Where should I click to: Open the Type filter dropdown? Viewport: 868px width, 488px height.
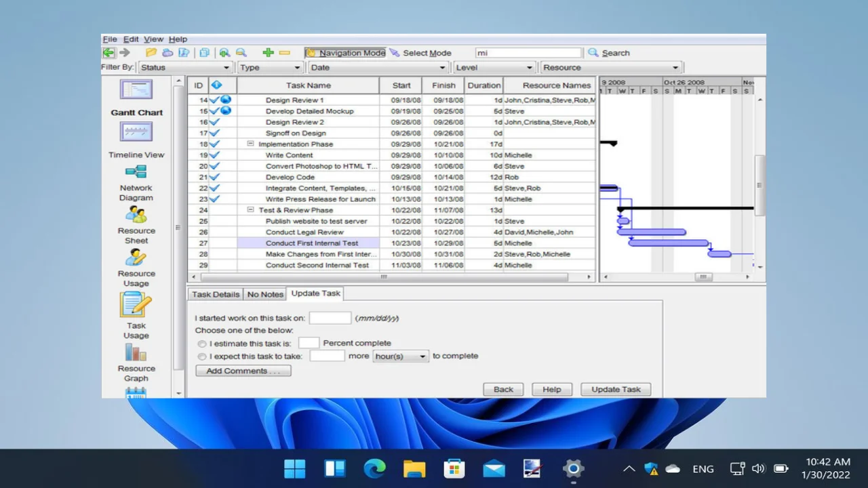click(270, 68)
